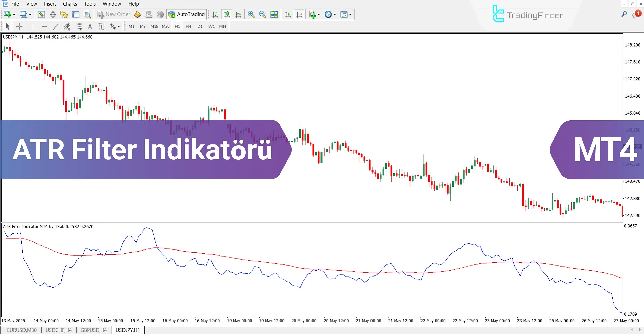Open the Market Watch panel
This screenshot has width=644, height=334.
coord(41,14)
